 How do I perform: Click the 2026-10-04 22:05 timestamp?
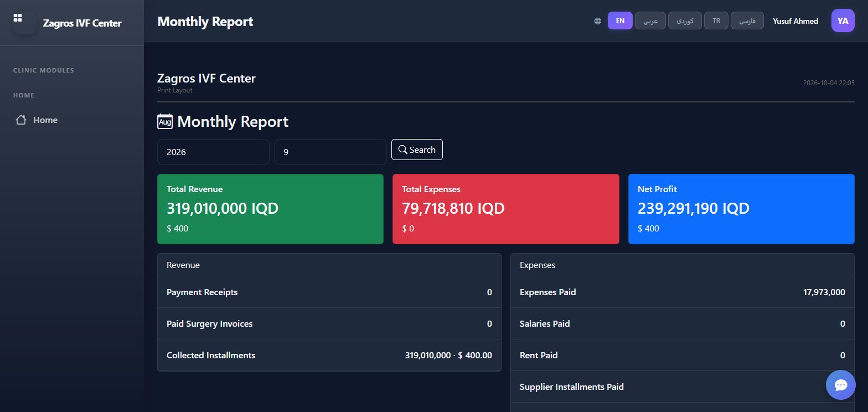(x=829, y=83)
